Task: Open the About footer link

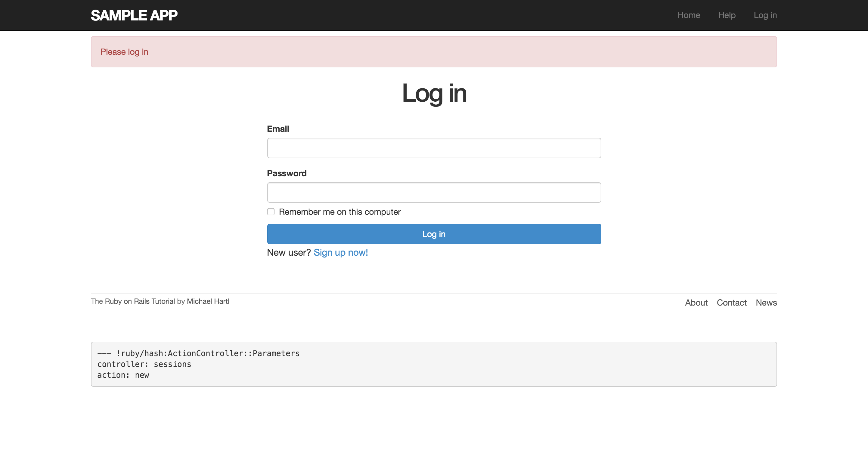Action: click(696, 303)
